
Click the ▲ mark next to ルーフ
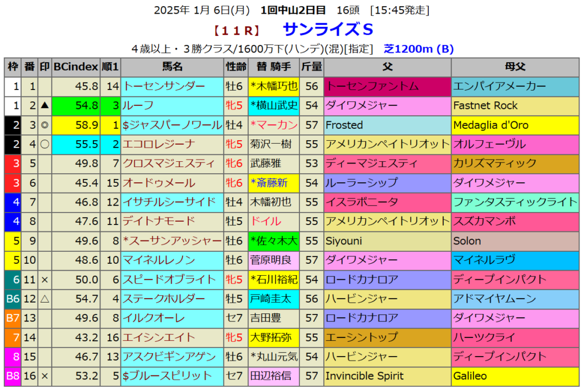point(44,106)
